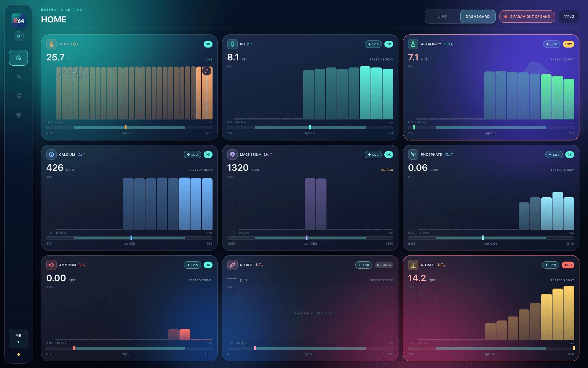Viewport: 588px width, 368px height.
Task: Expand the temperature chart with the arrows icon
Action: [x=207, y=71]
